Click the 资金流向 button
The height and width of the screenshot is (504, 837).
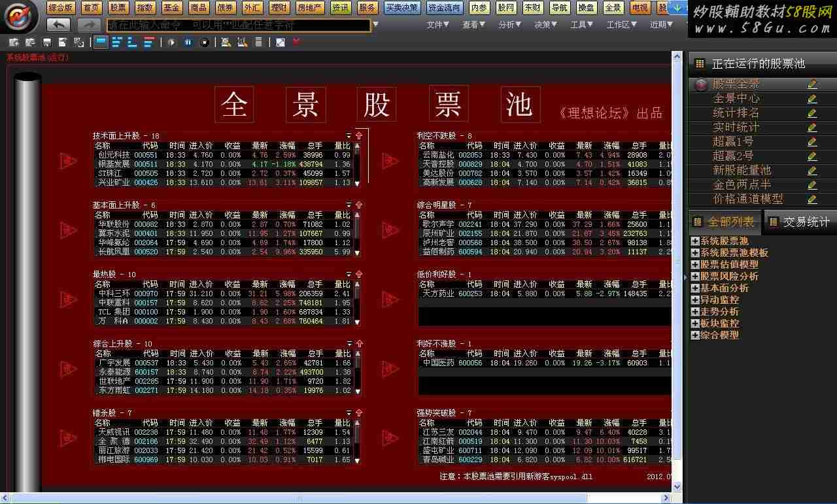point(445,8)
